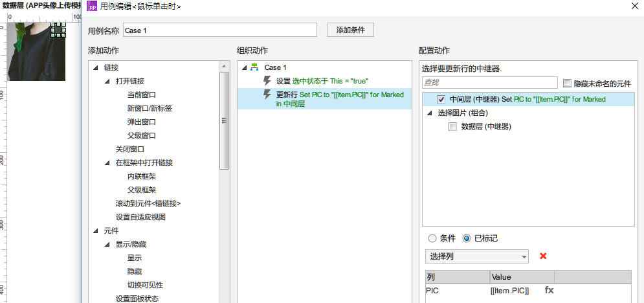Collapse Case 1 in 组织动作 tree
Screen dimensions: 644x303
(245, 68)
